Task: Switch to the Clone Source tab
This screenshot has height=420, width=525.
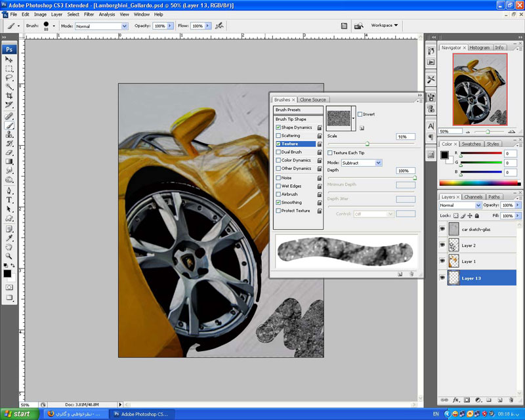Action: [313, 100]
